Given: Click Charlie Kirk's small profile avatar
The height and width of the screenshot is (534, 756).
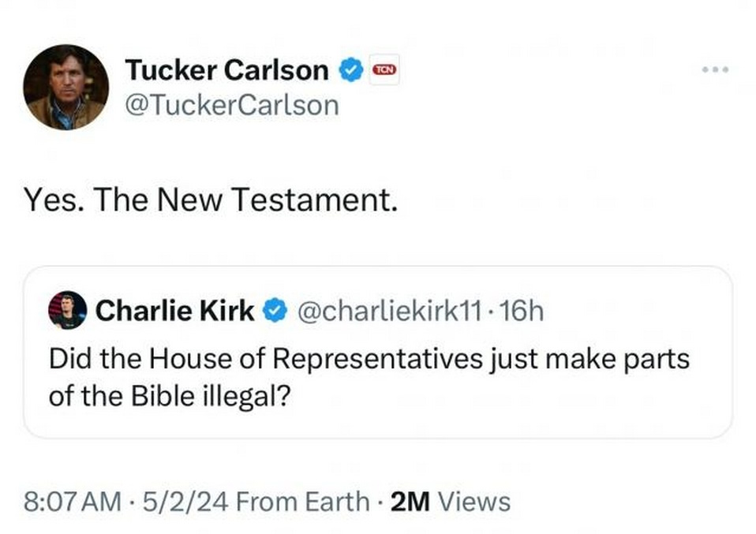Looking at the screenshot, I should [67, 311].
